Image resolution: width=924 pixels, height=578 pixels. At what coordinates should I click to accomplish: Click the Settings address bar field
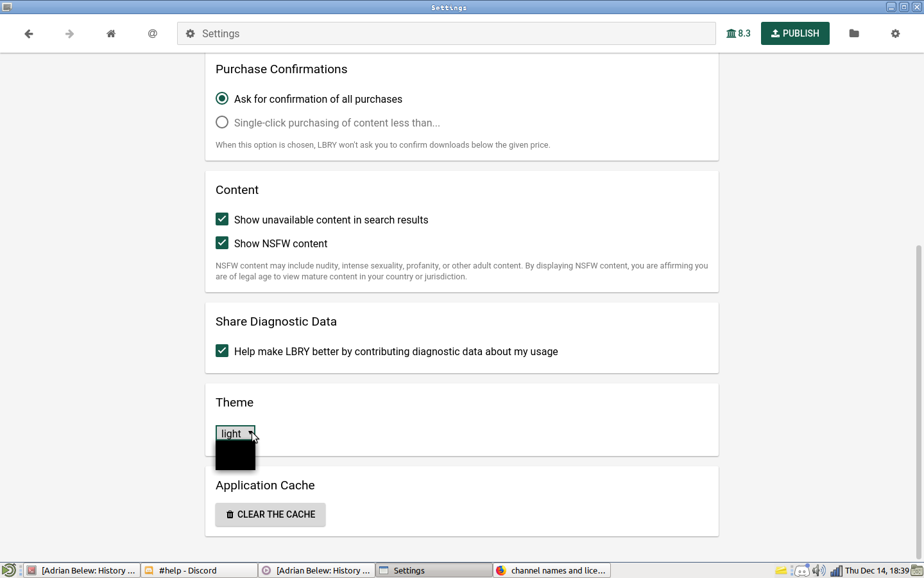pyautogui.click(x=447, y=33)
